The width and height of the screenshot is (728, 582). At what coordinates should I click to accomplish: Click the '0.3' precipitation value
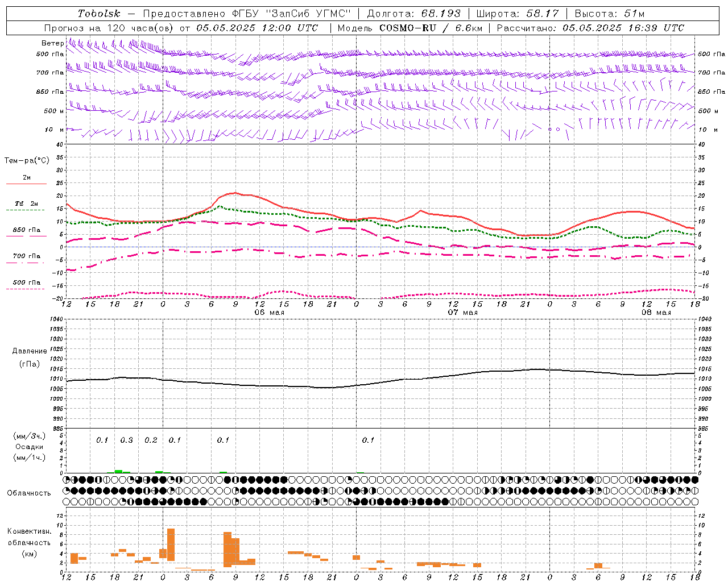[126, 440]
